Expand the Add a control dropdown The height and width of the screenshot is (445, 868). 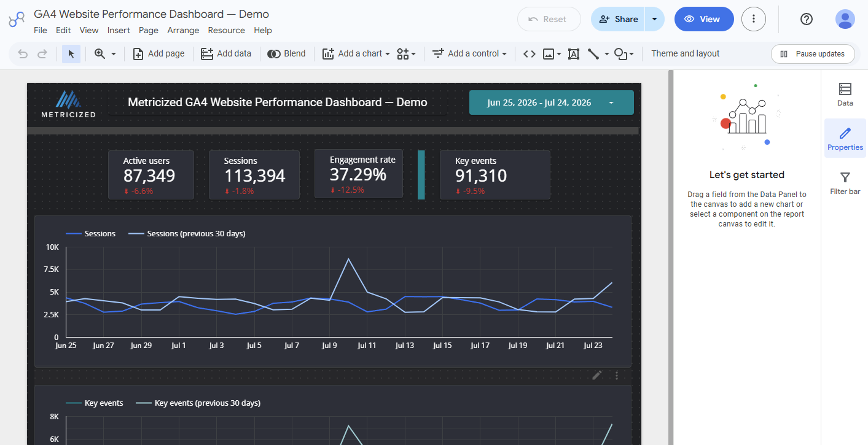[x=470, y=54]
